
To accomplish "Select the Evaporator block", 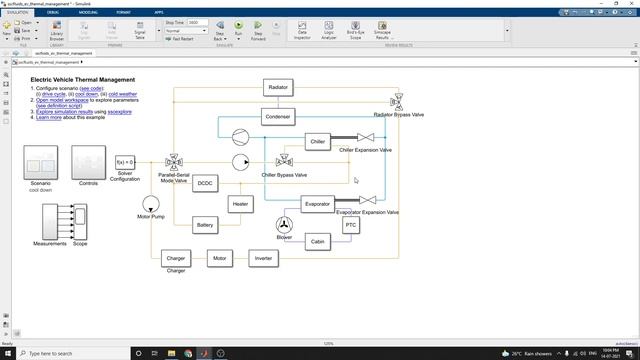I will pos(318,204).
